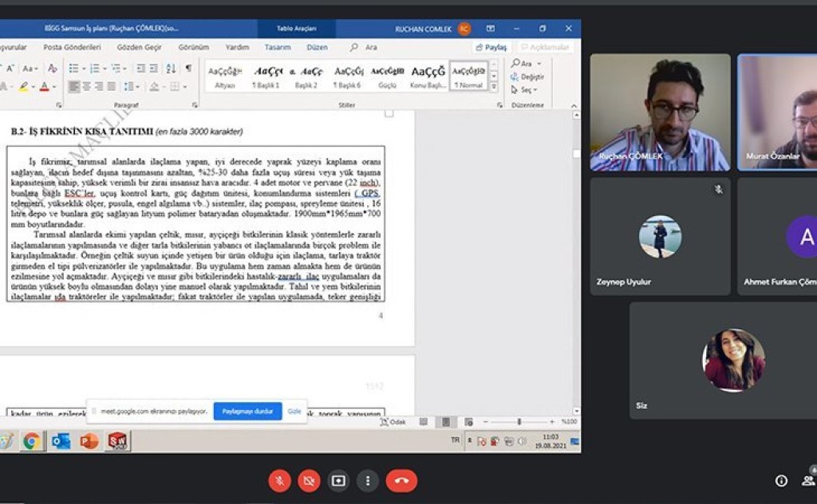Select Ruçhan ÇÖMLEK video tile
Image resolution: width=817 pixels, height=504 pixels.
pos(660,112)
